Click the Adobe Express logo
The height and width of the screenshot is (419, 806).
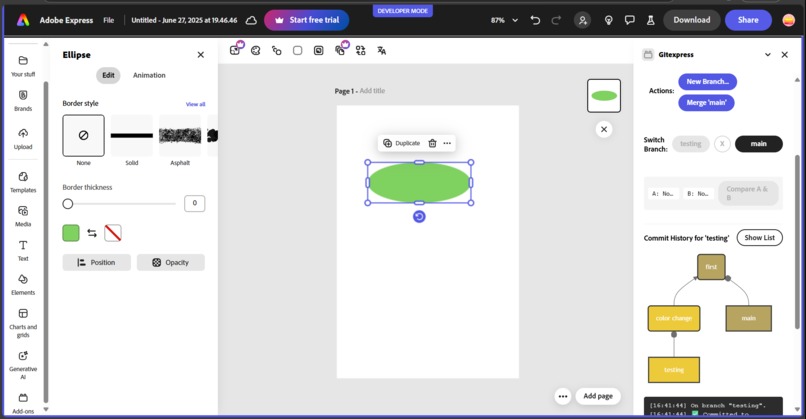pyautogui.click(x=23, y=20)
